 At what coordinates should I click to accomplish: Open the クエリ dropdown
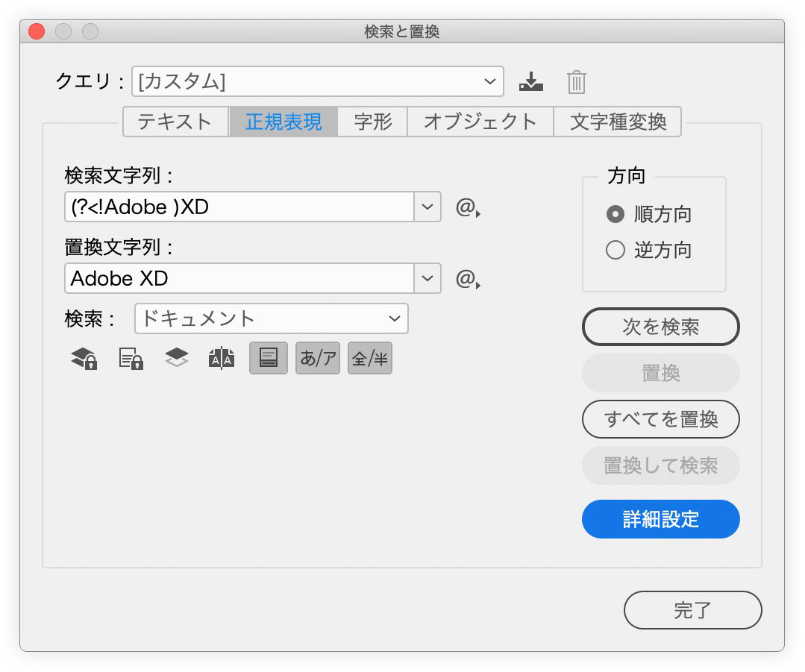pyautogui.click(x=318, y=81)
